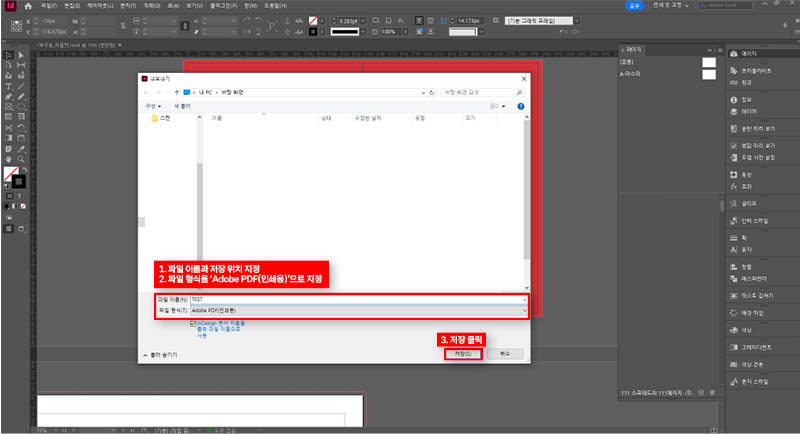Select the Gradient Swatch tool
This screenshot has height=434, width=800.
9,138
